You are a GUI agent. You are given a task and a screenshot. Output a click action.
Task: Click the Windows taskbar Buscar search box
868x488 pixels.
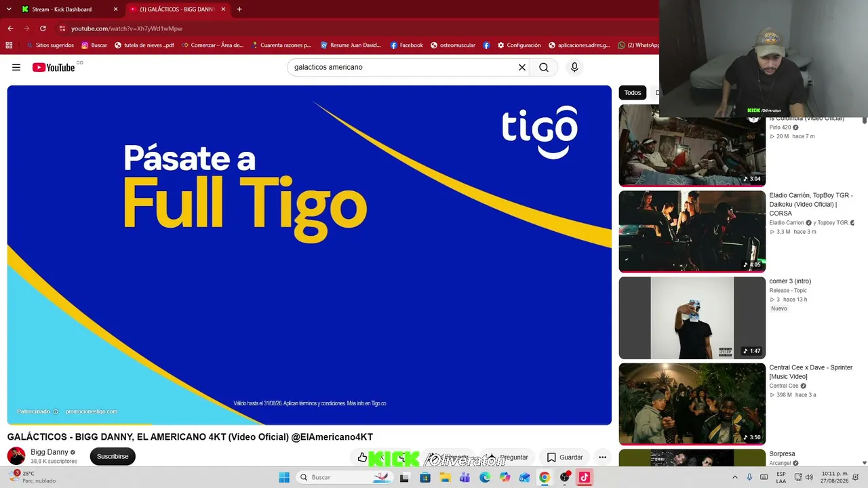[346, 477]
